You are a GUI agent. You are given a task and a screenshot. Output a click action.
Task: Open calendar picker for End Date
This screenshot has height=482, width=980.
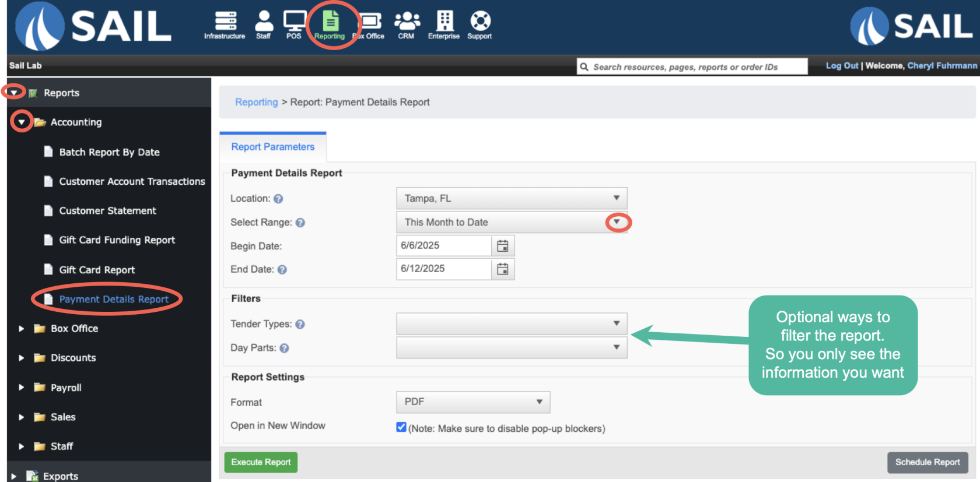(502, 269)
